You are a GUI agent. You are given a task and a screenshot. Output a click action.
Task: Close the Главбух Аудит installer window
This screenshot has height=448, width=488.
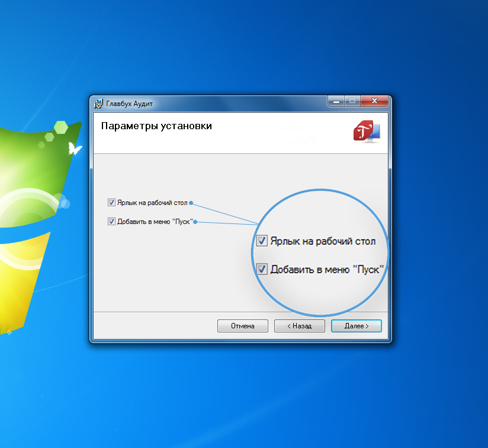pyautogui.click(x=374, y=101)
